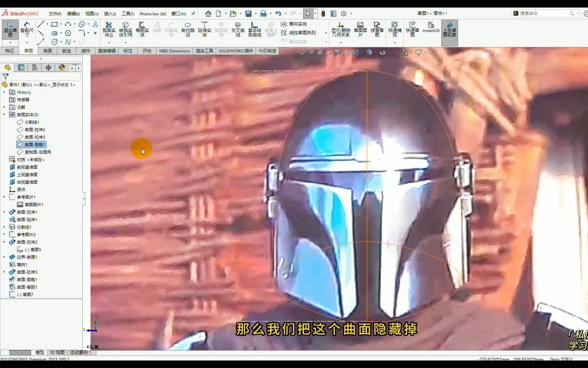The image size is (588, 368).
Task: Expand the 曲面实体(5) folder in feature tree
Action: click(x=3, y=114)
